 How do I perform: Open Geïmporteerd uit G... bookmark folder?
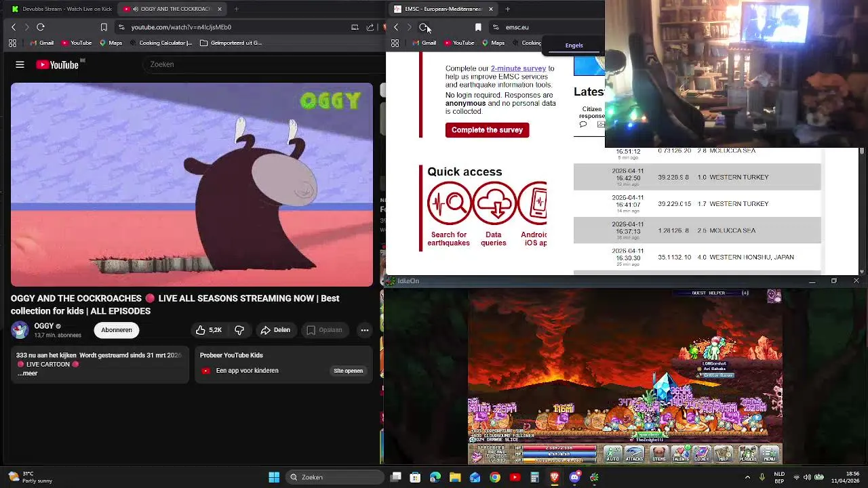point(231,43)
